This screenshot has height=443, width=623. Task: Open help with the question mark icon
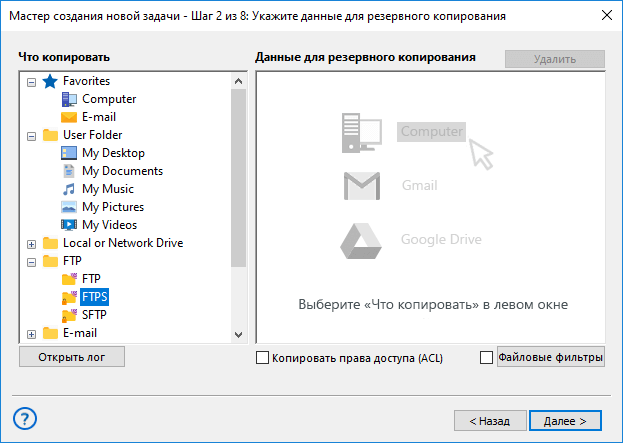(x=26, y=419)
